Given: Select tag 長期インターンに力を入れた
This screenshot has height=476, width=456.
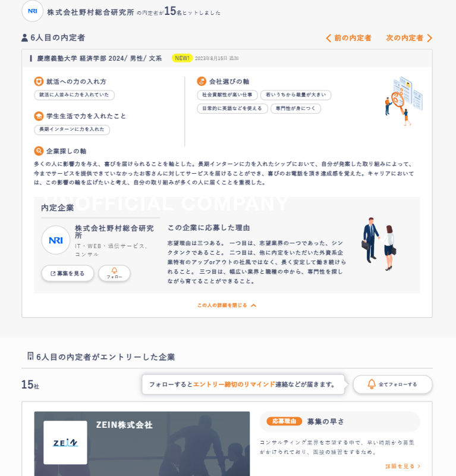Looking at the screenshot, I should click(72, 129).
